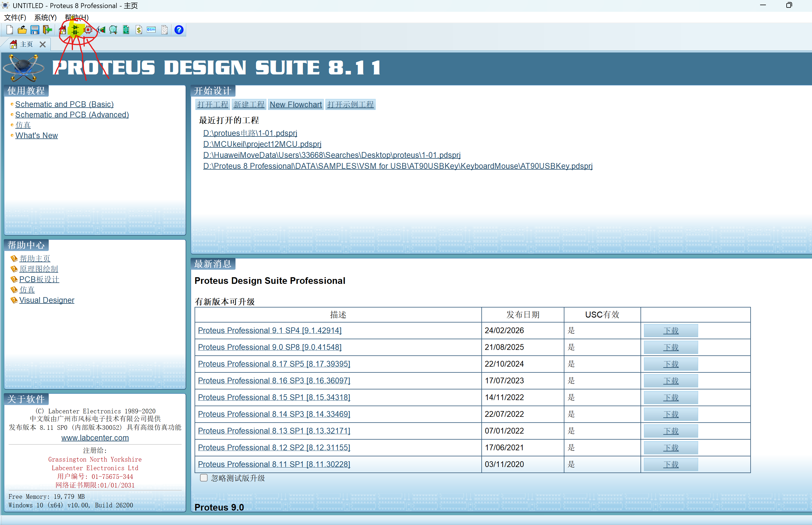The image size is (812, 525).
Task: Open Project Notes document icon
Action: [165, 30]
